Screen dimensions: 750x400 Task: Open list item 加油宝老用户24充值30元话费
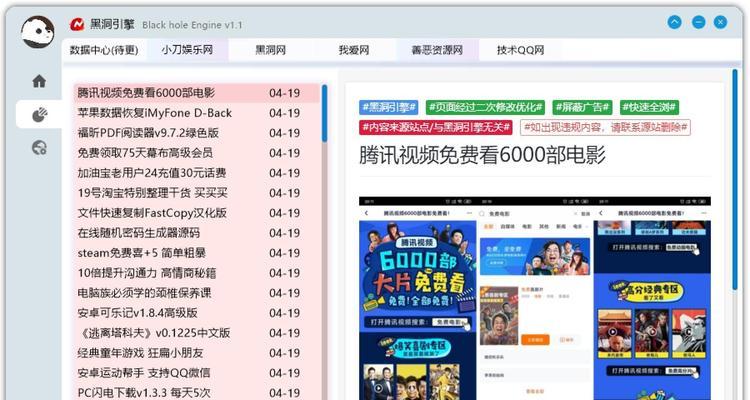[x=197, y=173]
